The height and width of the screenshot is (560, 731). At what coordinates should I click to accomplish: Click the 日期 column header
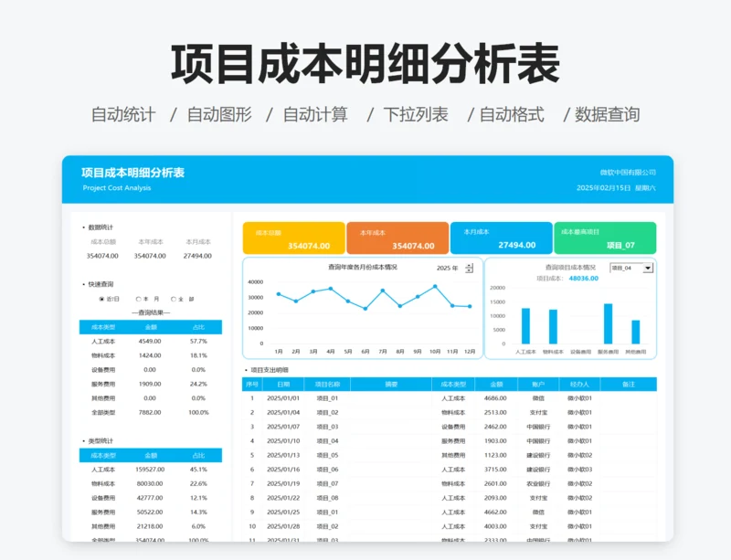pyautogui.click(x=283, y=385)
